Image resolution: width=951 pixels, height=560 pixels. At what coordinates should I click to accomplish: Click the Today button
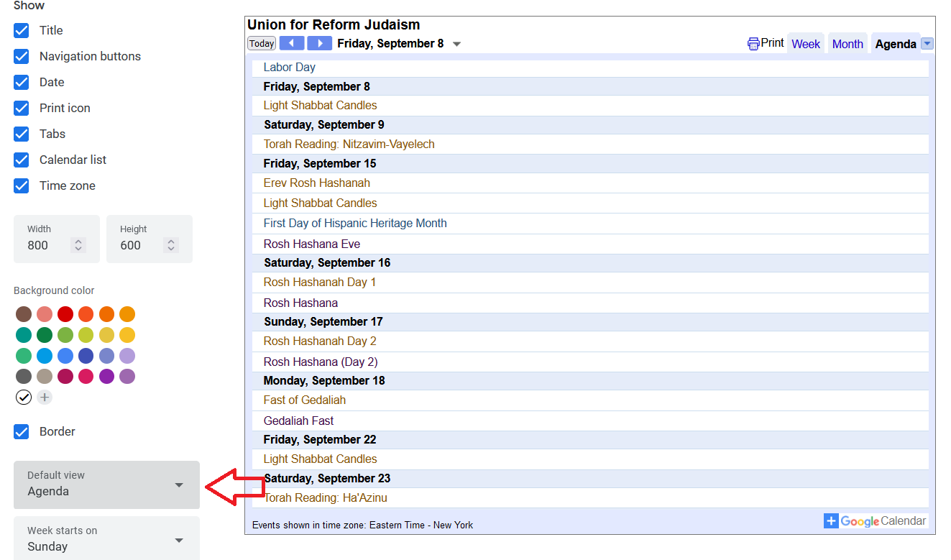coord(262,43)
